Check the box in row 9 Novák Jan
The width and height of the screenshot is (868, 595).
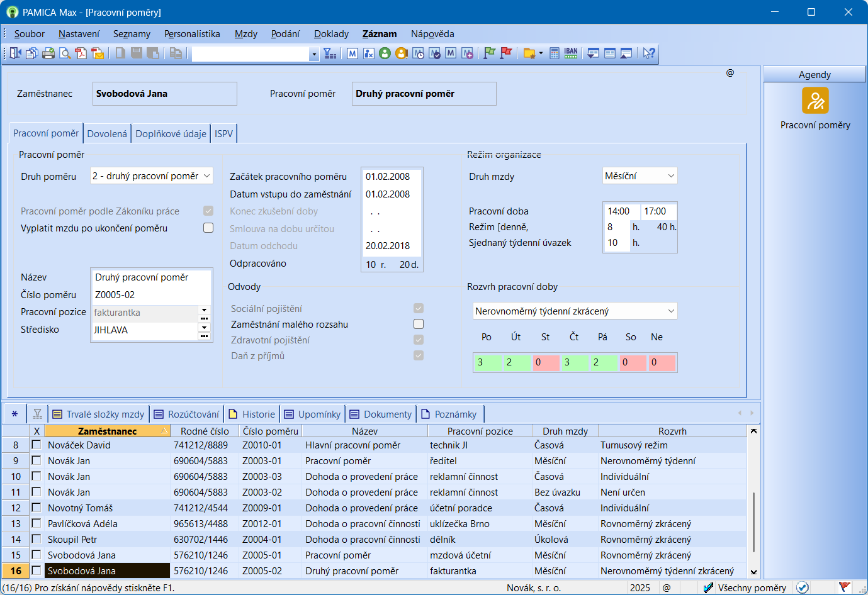pyautogui.click(x=37, y=460)
